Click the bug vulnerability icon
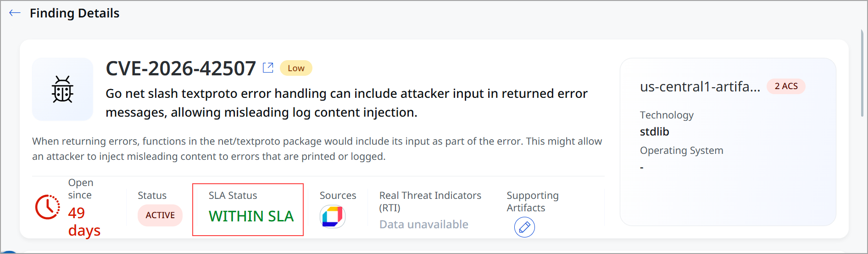Screen dimensions: 868x254 (x=62, y=89)
